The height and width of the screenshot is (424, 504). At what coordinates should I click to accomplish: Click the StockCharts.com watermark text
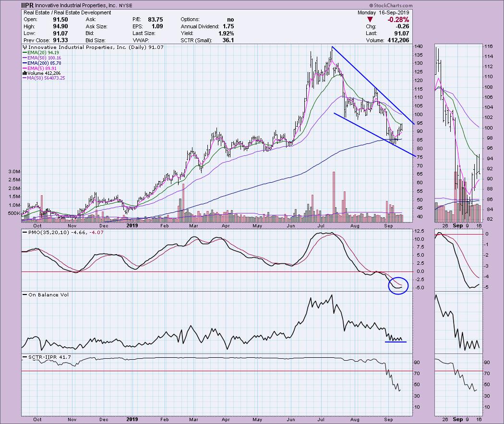[391, 5]
